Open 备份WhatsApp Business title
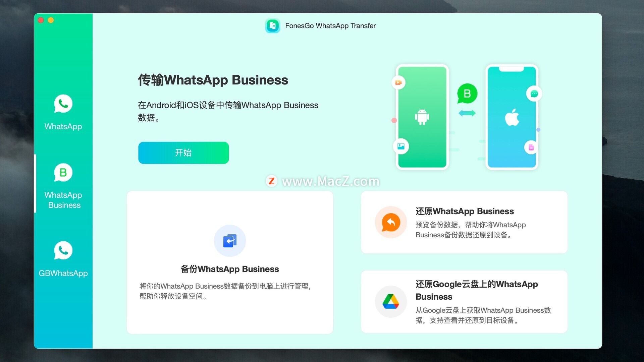 (230, 269)
